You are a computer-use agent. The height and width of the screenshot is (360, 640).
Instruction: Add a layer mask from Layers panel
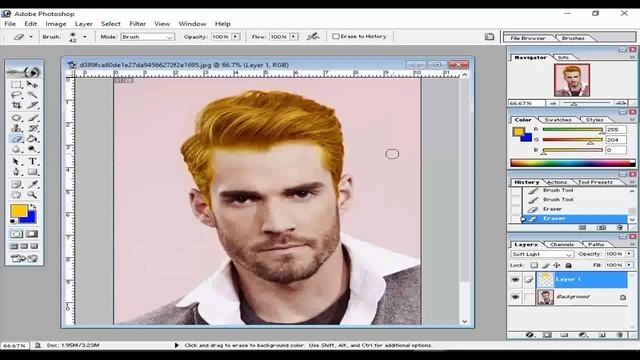[x=547, y=335]
